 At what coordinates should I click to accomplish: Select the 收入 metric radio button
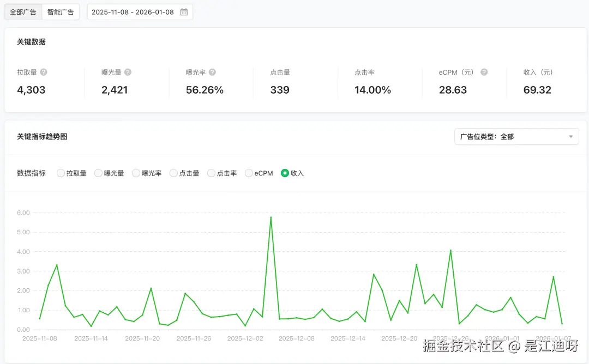pyautogui.click(x=285, y=173)
